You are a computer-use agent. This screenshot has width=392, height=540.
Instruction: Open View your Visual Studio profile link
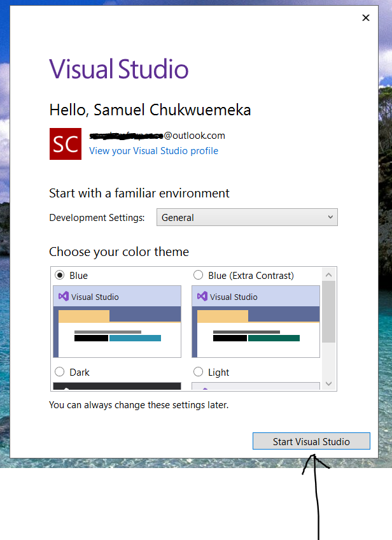coord(153,151)
